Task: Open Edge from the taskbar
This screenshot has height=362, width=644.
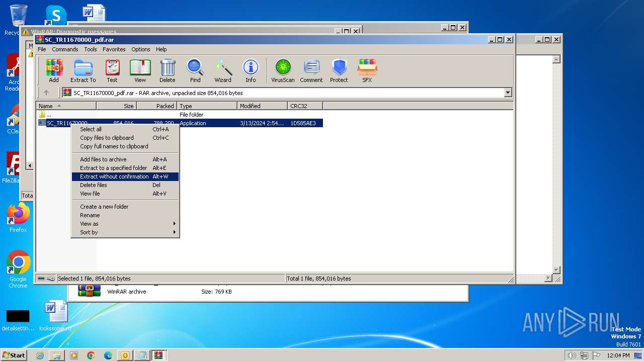Action: pos(108,355)
